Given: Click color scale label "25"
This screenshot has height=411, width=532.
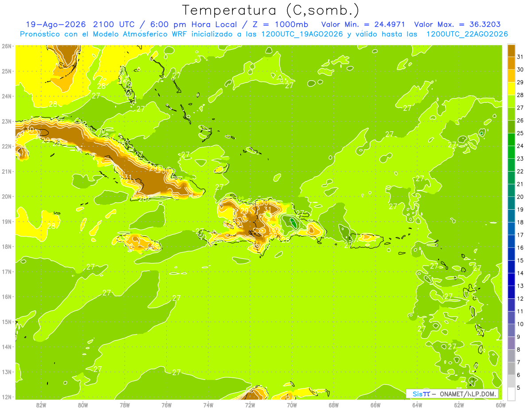Looking at the screenshot, I should click(520, 133).
